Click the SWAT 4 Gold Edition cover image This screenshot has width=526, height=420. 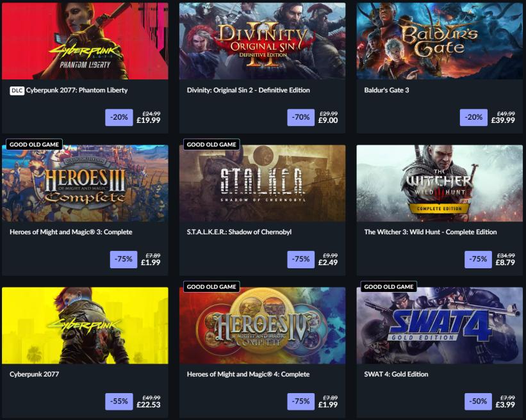click(x=440, y=325)
